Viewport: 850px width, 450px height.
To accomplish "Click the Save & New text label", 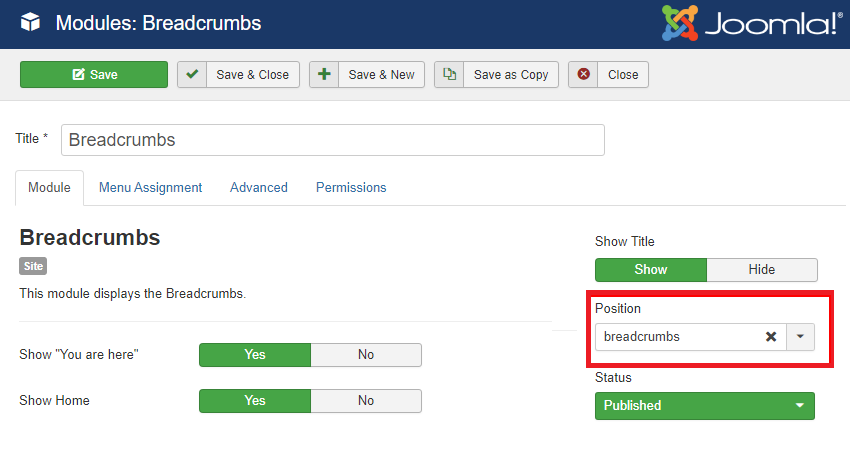I will click(382, 75).
